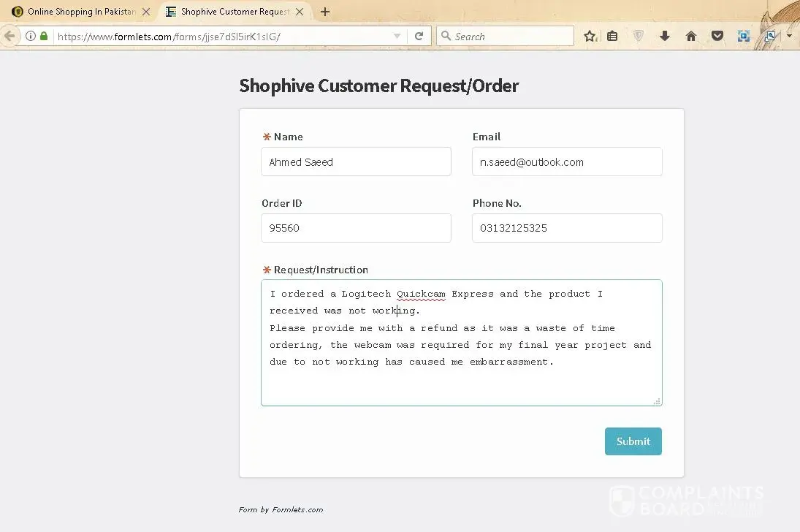The height and width of the screenshot is (532, 800).
Task: Click the Order ID field 95560
Action: point(356,228)
